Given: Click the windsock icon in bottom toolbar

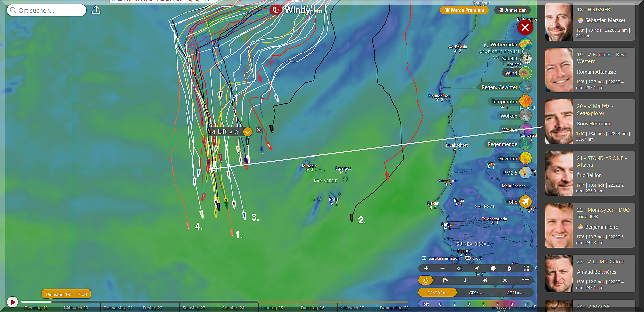Looking at the screenshot, I should point(445,280).
